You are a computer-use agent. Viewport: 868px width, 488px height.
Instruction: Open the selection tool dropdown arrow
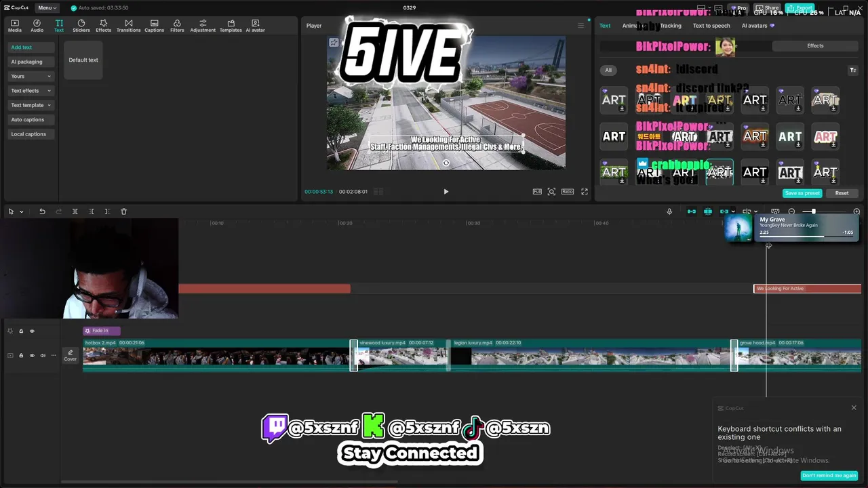21,211
